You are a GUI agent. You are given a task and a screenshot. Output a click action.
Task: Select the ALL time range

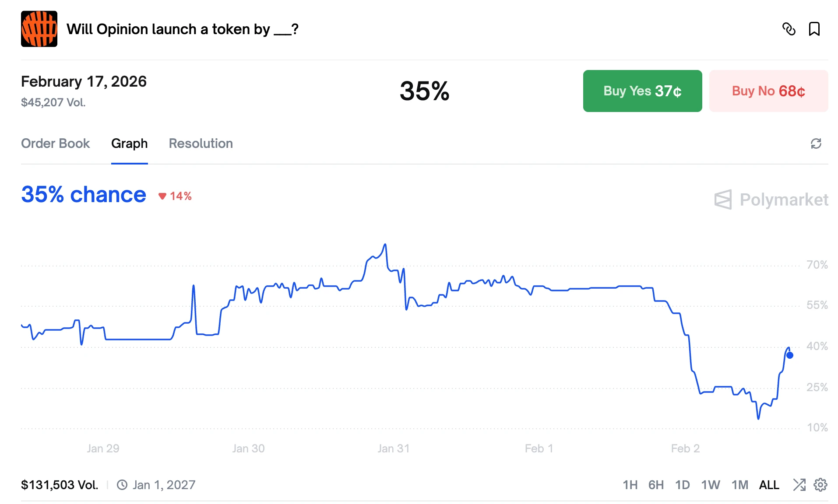point(769,485)
